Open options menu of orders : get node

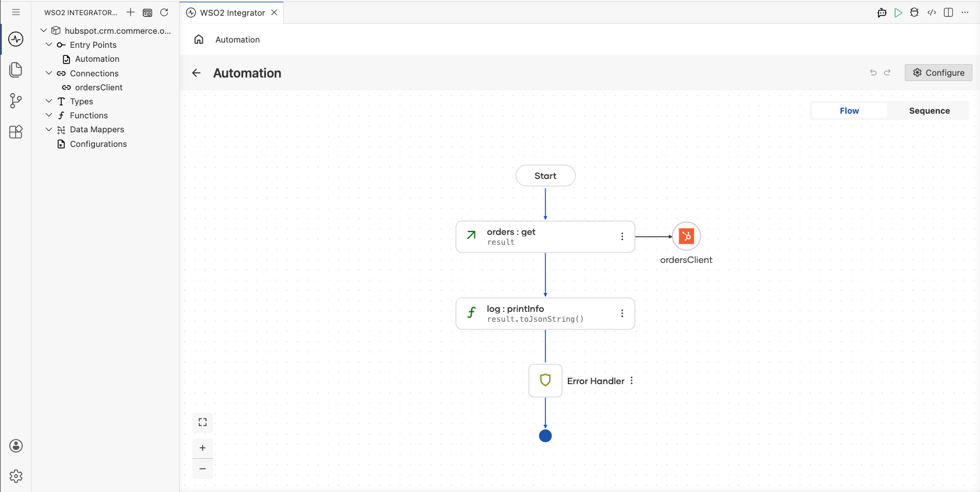click(622, 237)
